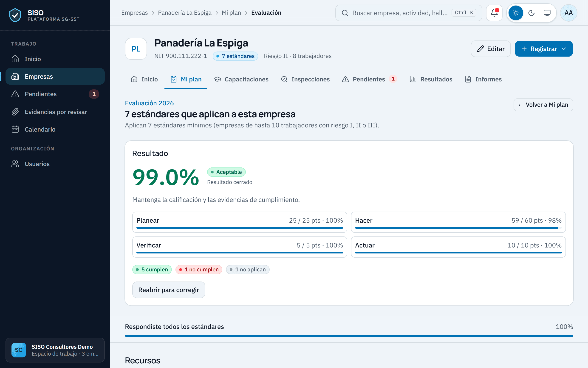Image resolution: width=588 pixels, height=368 pixels.
Task: Click the paperclip icon for Evidencias por revisar
Action: tap(15, 112)
